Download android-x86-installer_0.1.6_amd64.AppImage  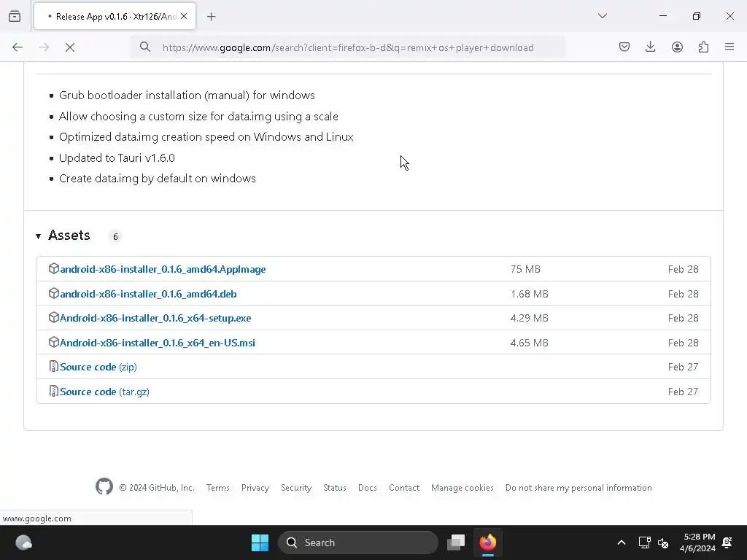pos(163,269)
